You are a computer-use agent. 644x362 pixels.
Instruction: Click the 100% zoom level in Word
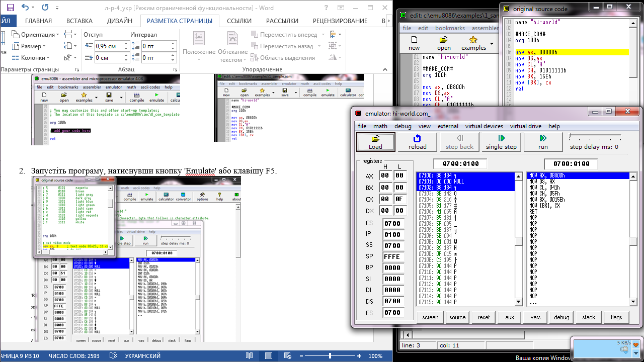pyautogui.click(x=375, y=356)
